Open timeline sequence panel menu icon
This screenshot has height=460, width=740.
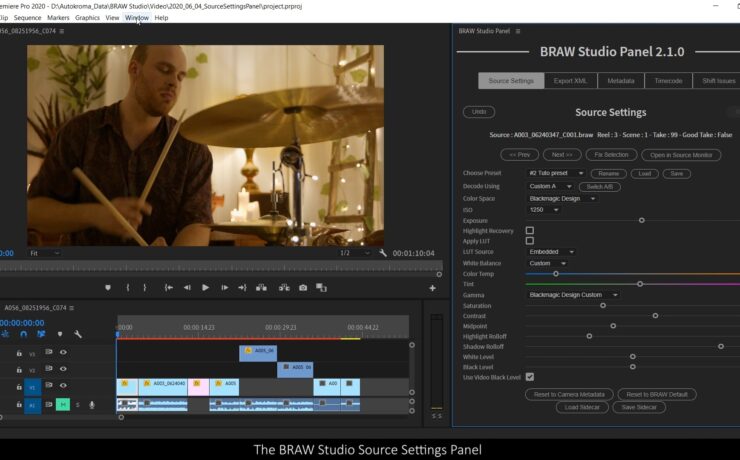[x=72, y=308]
